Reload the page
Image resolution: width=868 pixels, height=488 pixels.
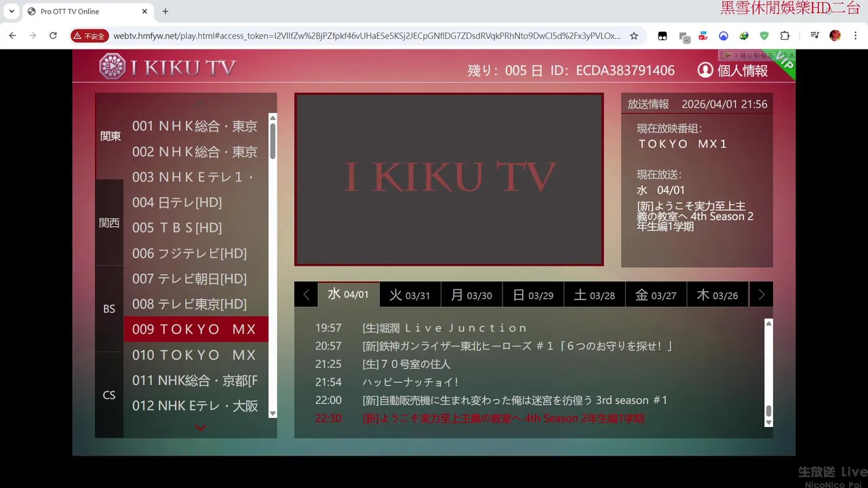click(x=53, y=36)
